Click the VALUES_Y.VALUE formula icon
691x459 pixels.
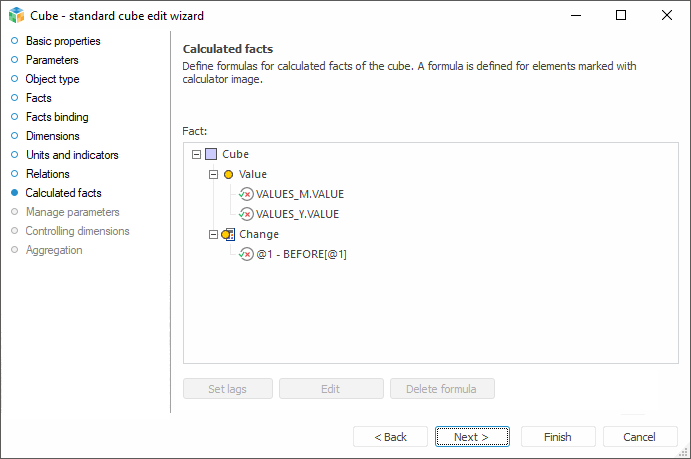(246, 213)
